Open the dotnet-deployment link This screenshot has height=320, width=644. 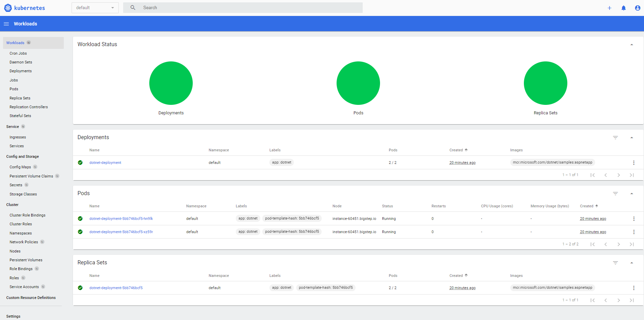point(105,163)
